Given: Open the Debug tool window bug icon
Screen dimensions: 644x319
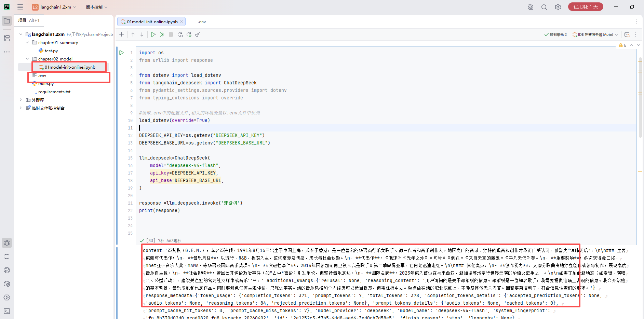Looking at the screenshot, I should pyautogui.click(x=7, y=243).
